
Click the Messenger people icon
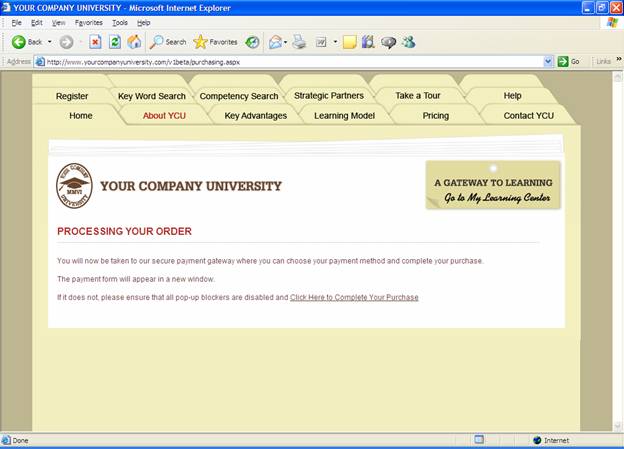pyautogui.click(x=409, y=42)
